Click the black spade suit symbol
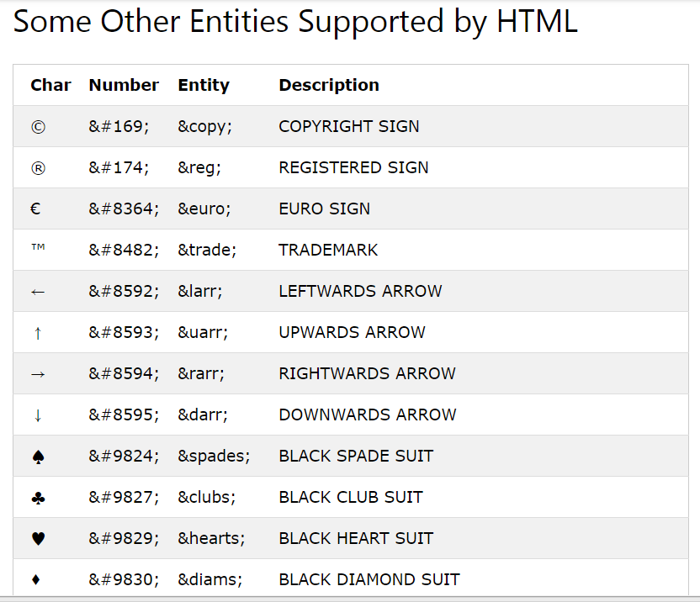Screen dimensions: 700x602 click(x=38, y=457)
